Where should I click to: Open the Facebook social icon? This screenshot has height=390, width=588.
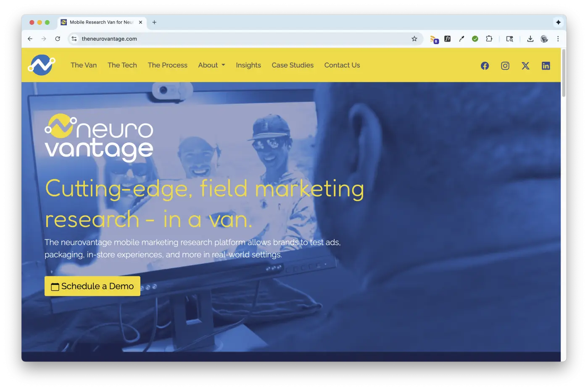(485, 65)
